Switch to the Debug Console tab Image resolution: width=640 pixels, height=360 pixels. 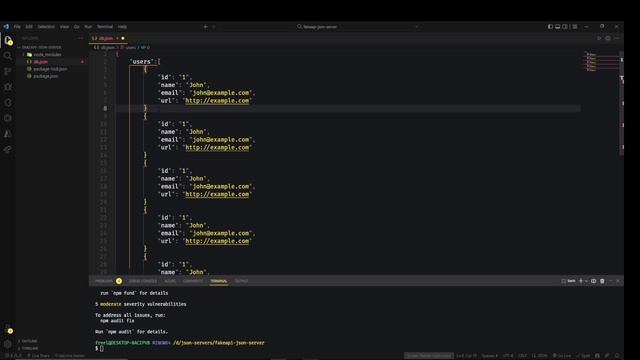pos(143,281)
